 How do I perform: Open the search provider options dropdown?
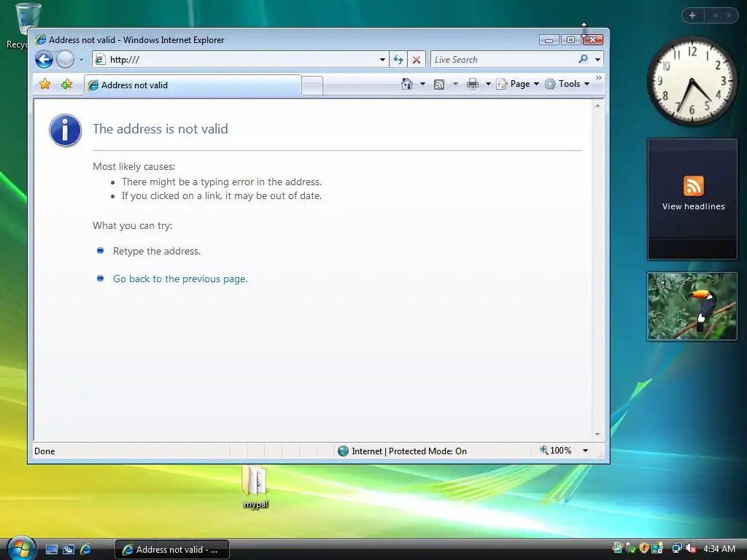[x=597, y=60]
